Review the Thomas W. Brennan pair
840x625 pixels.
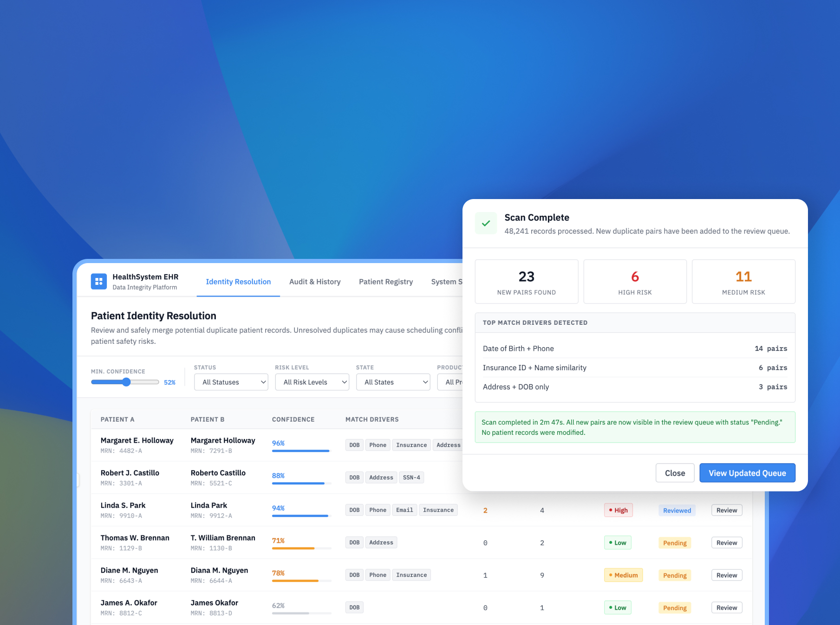[x=726, y=542]
